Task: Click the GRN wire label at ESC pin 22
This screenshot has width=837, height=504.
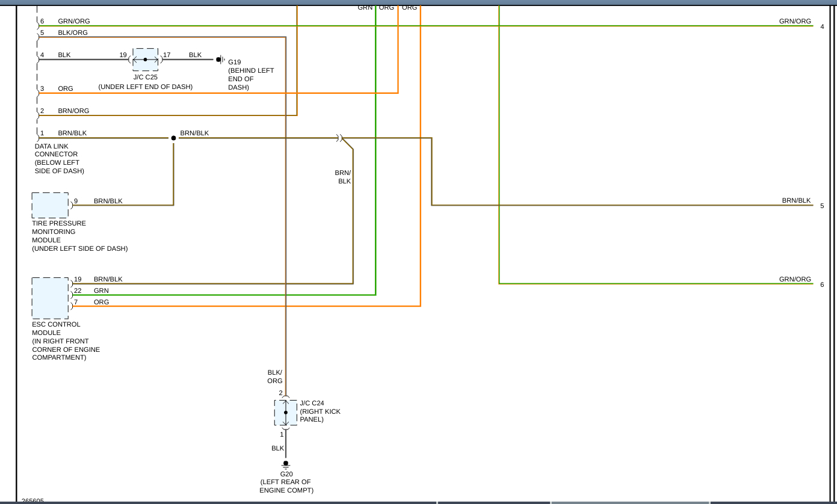Action: (101, 290)
